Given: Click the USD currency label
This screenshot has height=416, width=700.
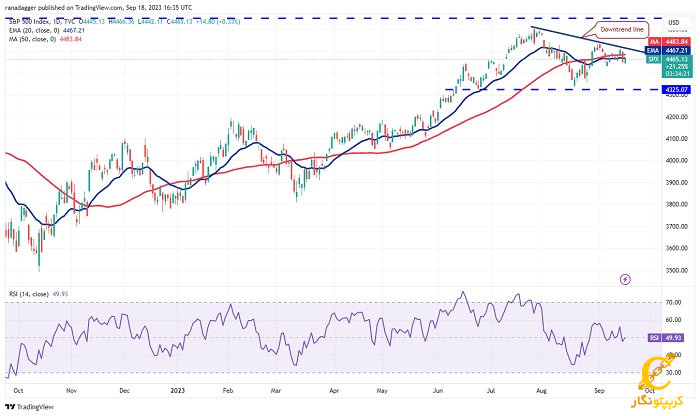Looking at the screenshot, I should [674, 22].
